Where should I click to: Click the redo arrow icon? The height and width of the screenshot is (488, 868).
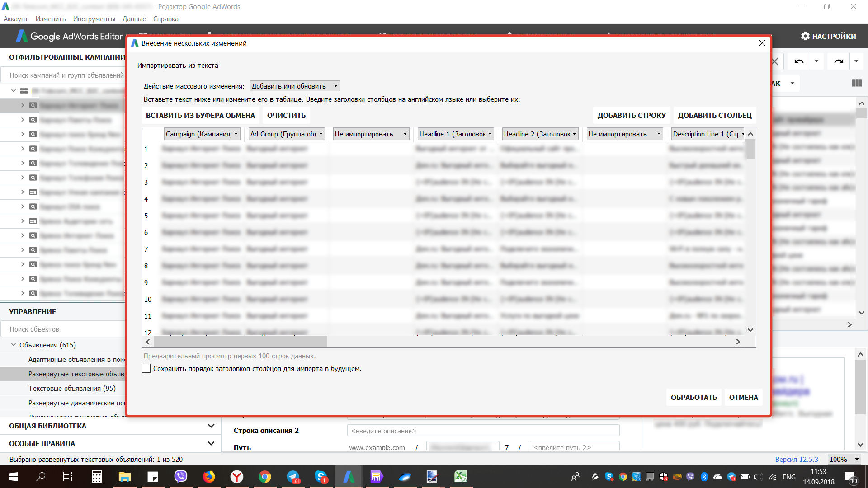coord(839,61)
